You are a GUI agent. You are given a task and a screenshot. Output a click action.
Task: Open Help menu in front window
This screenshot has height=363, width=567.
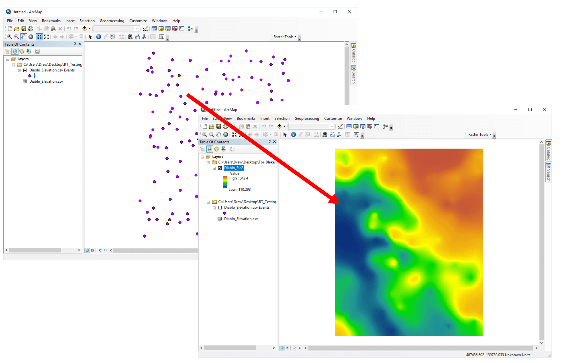[x=371, y=119]
